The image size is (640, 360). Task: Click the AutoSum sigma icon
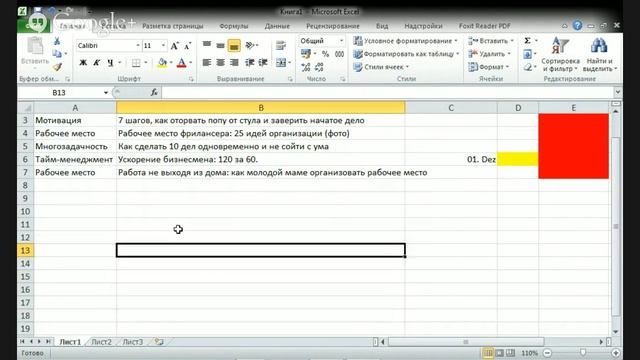point(527,41)
